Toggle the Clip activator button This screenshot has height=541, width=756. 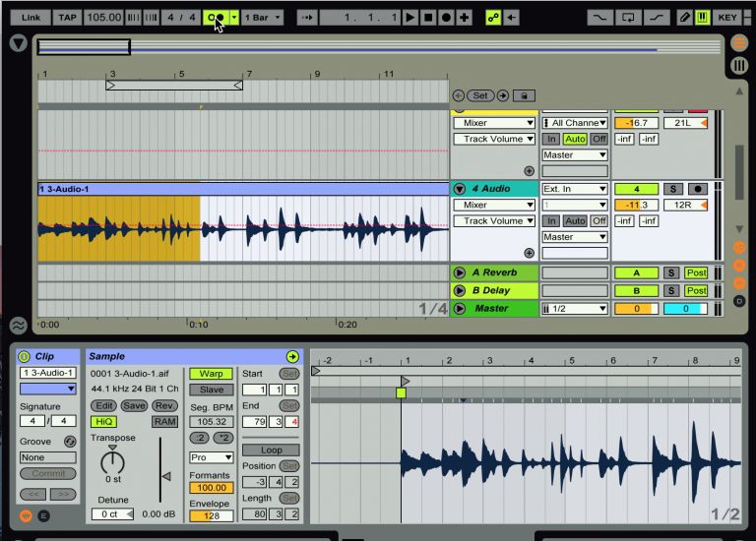click(x=24, y=356)
